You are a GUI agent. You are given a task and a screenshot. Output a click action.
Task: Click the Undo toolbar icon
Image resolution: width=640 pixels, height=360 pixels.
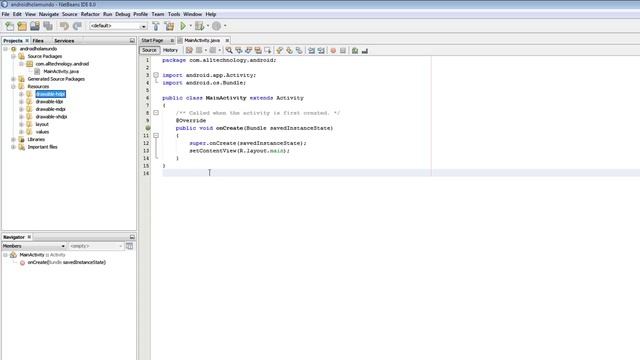point(64,26)
